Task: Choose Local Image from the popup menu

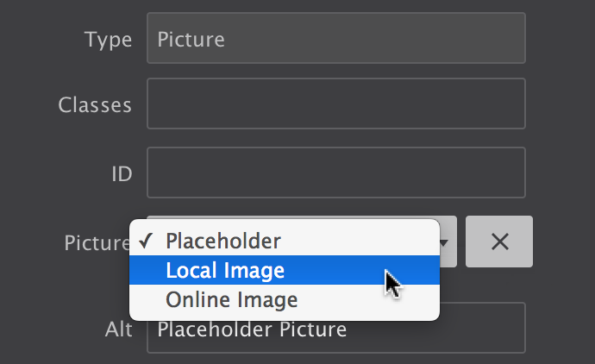Action: (x=226, y=271)
